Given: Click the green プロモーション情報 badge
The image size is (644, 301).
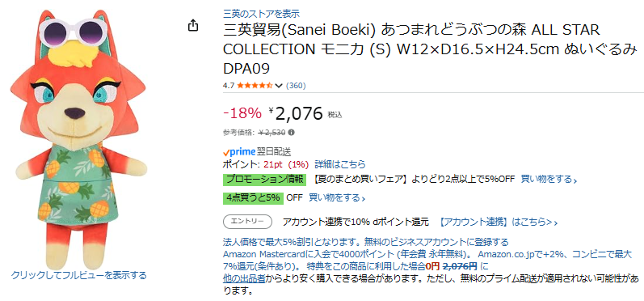Looking at the screenshot, I should click(x=264, y=180).
